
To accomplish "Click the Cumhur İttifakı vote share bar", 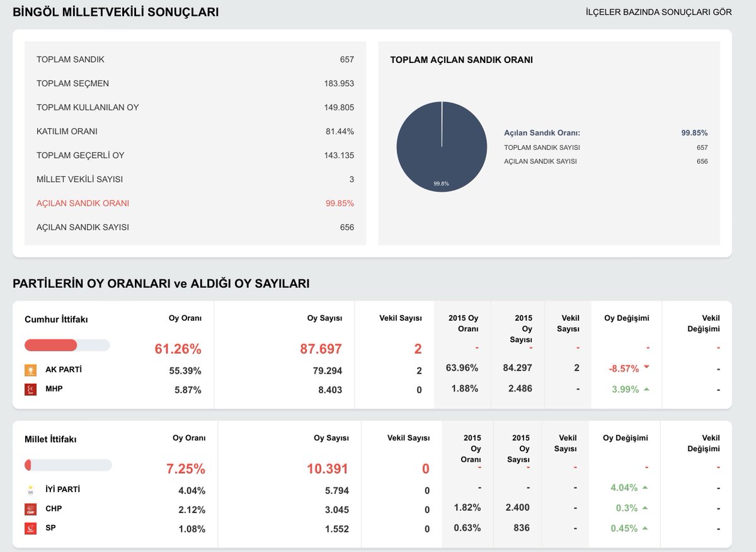I will [x=67, y=345].
